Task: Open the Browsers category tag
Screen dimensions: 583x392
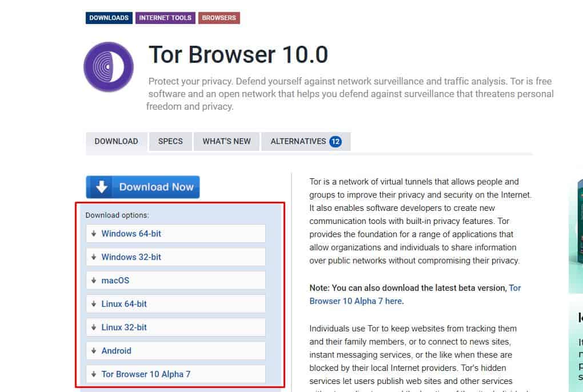Action: tap(219, 18)
